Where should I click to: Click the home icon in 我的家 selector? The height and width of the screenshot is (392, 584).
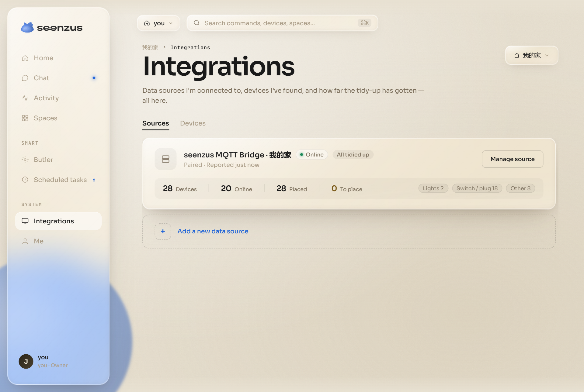pyautogui.click(x=516, y=55)
